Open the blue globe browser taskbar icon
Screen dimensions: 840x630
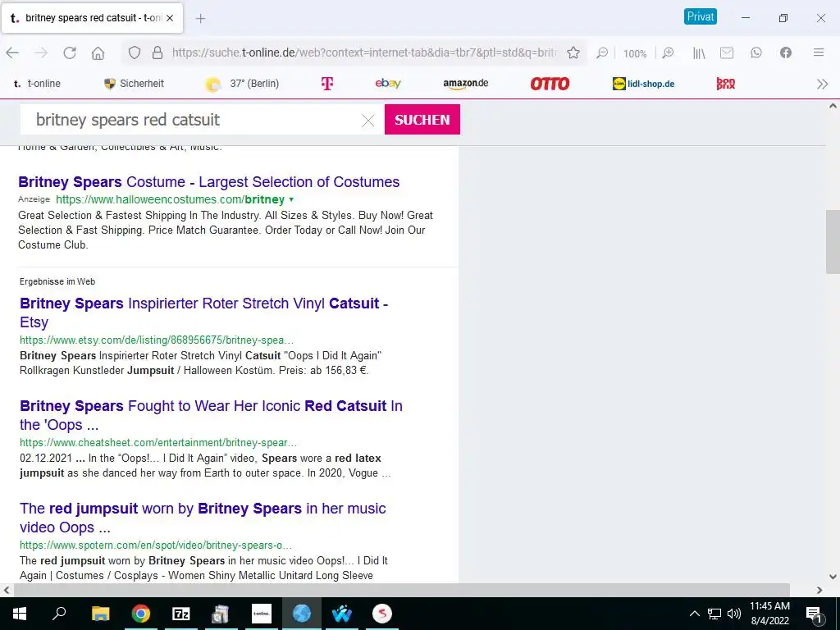302,614
